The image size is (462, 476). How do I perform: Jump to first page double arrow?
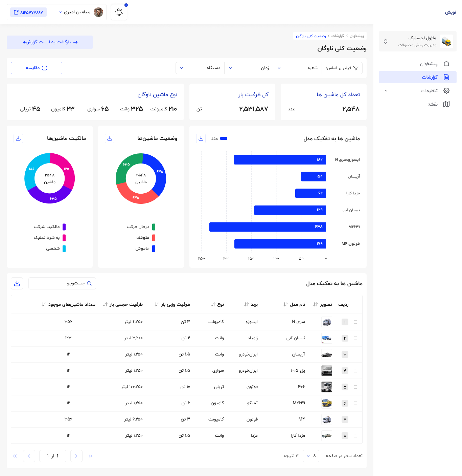[x=91, y=456]
